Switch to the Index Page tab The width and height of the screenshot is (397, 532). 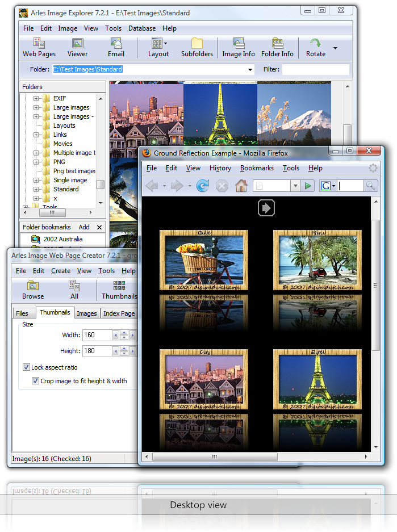click(x=119, y=313)
